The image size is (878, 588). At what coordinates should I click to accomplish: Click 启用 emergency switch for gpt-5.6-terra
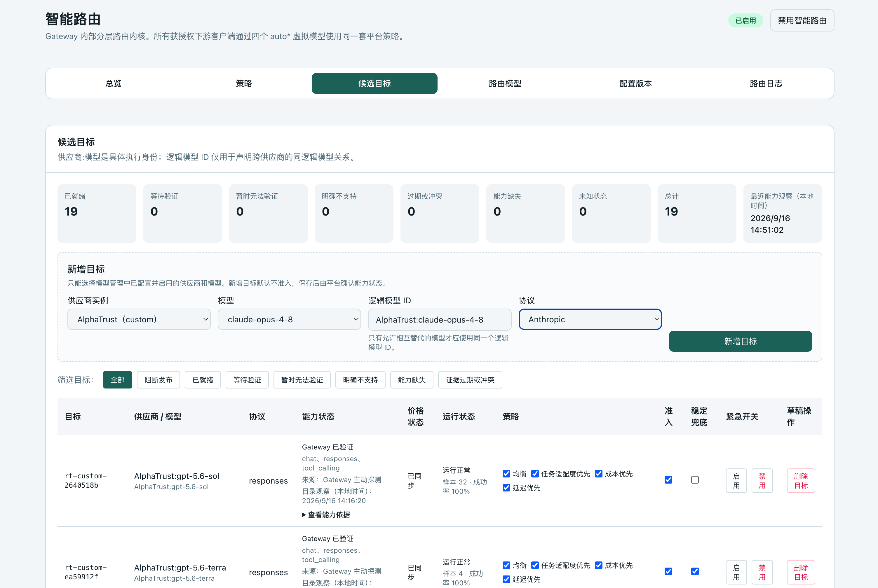tap(736, 572)
